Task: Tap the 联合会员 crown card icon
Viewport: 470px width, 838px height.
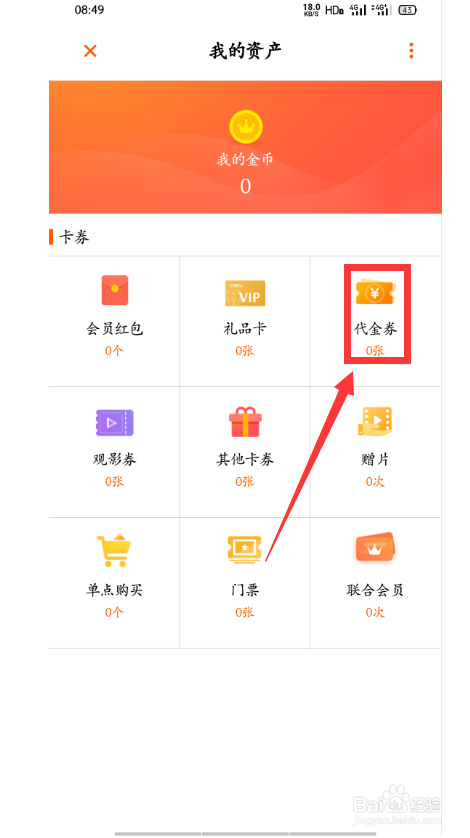Action: click(x=375, y=547)
